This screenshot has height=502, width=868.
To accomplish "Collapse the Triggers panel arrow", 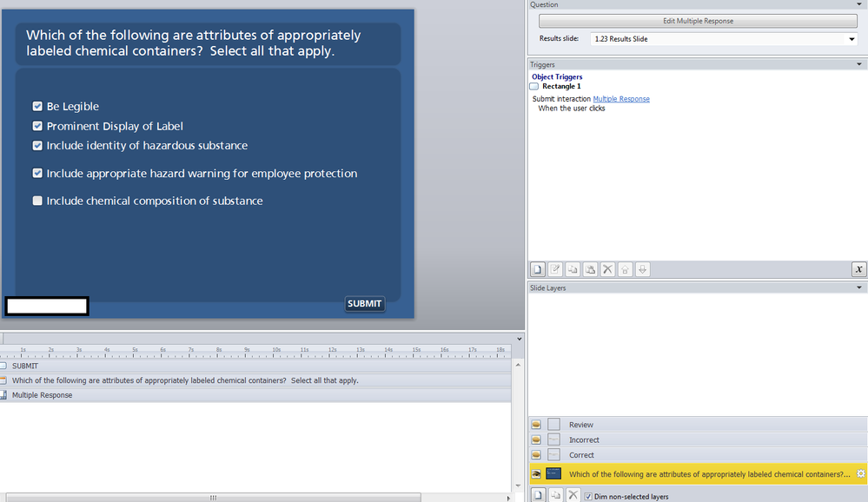I will (859, 64).
